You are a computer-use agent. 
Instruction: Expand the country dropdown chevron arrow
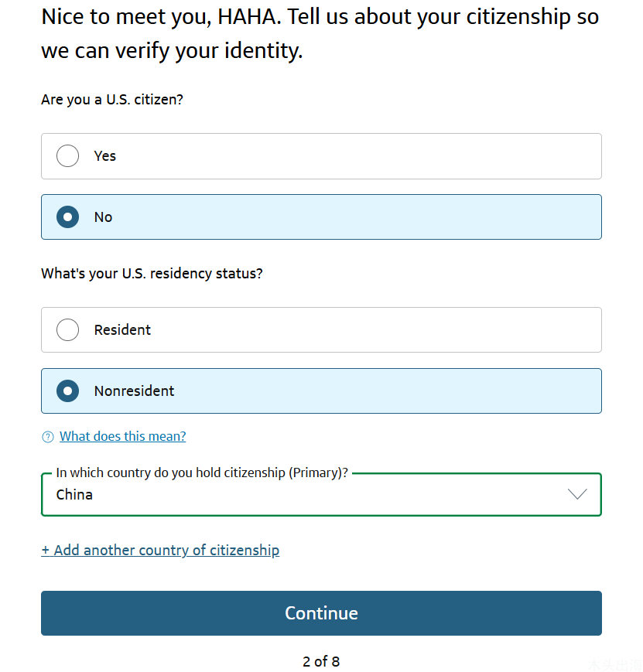[x=577, y=494]
